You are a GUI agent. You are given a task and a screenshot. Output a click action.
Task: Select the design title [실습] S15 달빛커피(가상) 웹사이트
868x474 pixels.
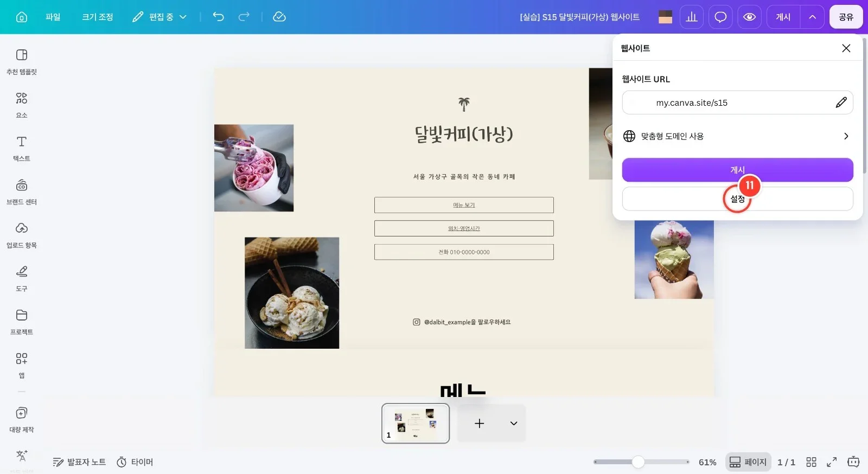[579, 17]
